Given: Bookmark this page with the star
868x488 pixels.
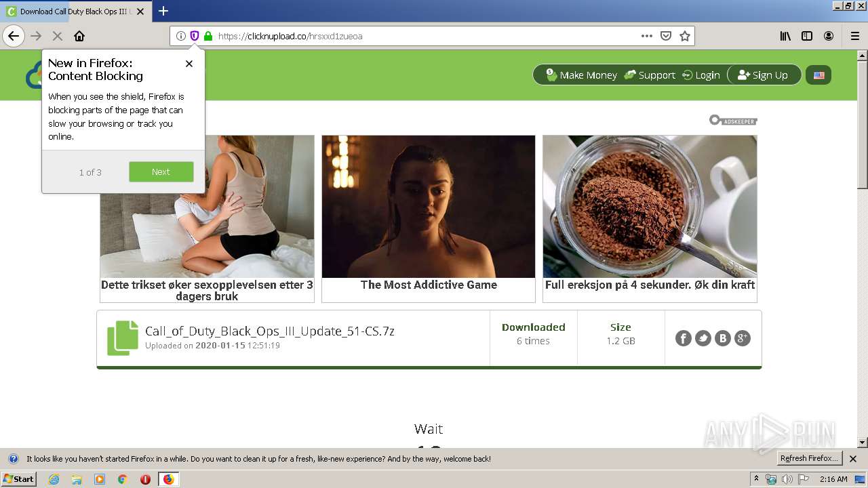Looking at the screenshot, I should 685,36.
